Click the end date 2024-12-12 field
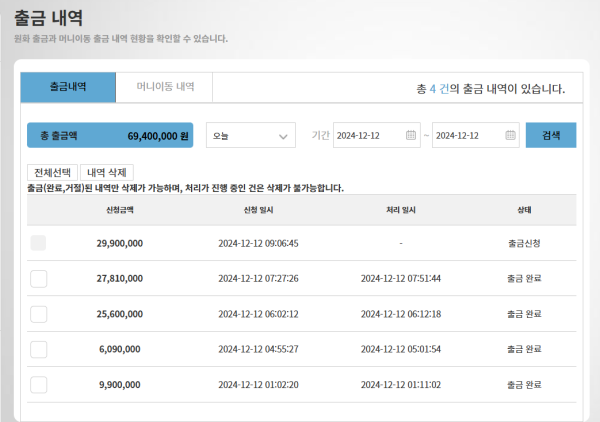600x422 pixels. click(468, 135)
